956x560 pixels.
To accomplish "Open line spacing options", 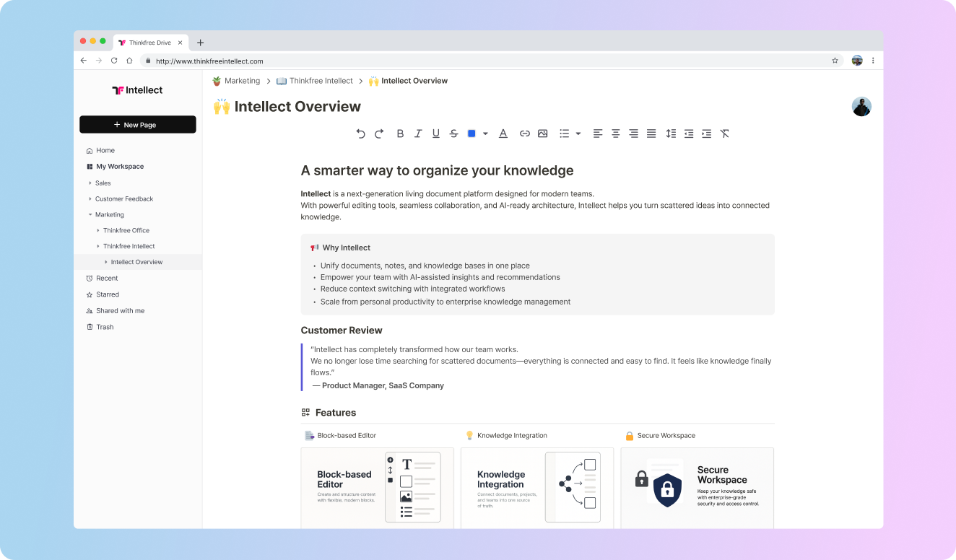I will 671,134.
